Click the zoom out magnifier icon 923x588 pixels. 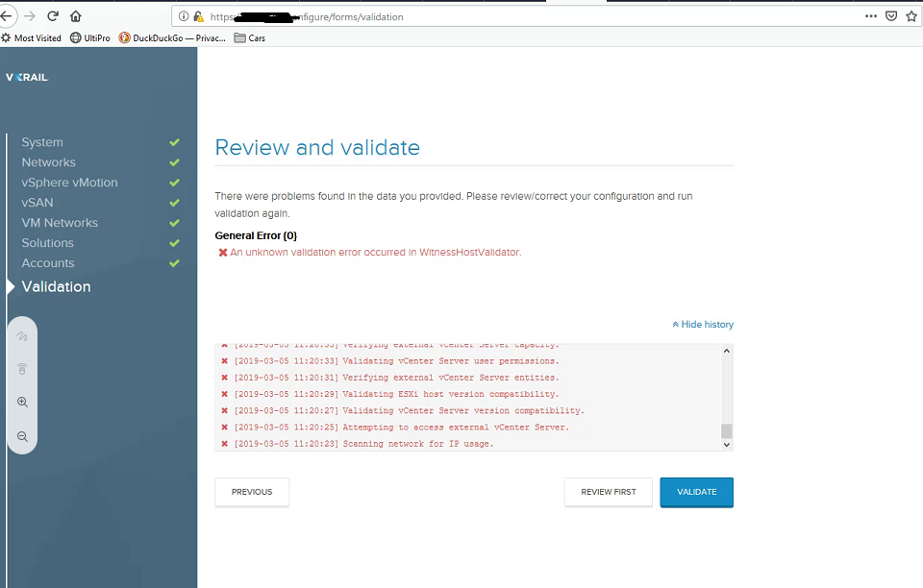tap(22, 437)
